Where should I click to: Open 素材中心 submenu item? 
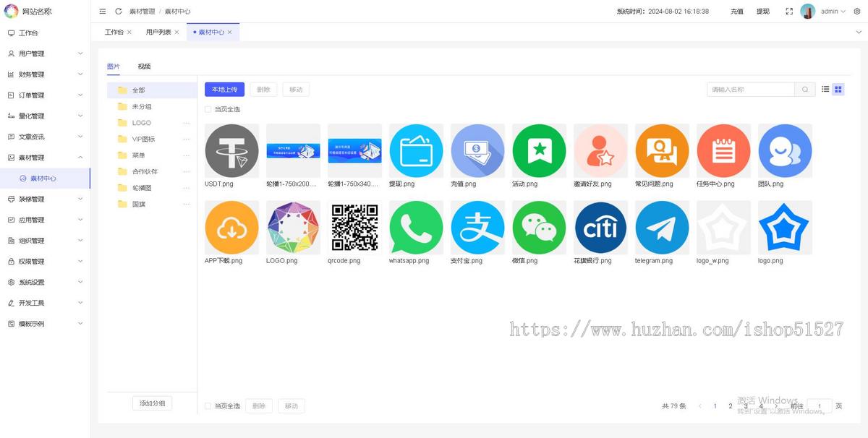click(x=45, y=178)
